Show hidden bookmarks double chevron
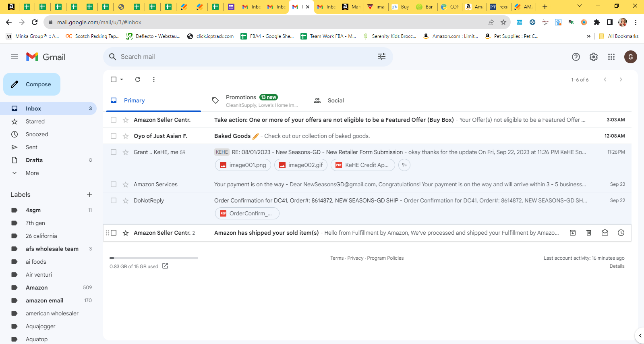 point(588,36)
